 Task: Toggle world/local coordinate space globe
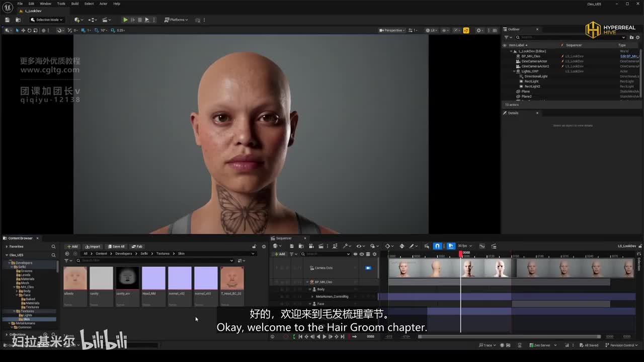44,30
